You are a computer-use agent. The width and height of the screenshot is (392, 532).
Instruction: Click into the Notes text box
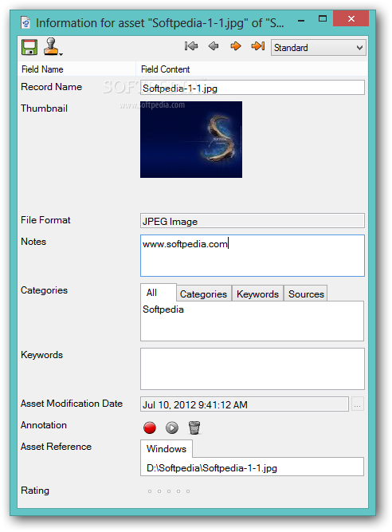[253, 255]
